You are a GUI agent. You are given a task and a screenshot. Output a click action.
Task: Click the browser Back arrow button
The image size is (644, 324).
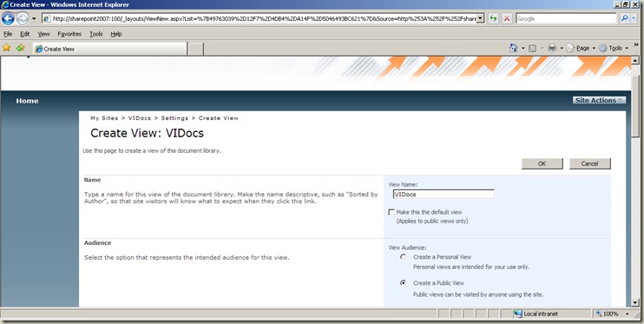[8, 18]
